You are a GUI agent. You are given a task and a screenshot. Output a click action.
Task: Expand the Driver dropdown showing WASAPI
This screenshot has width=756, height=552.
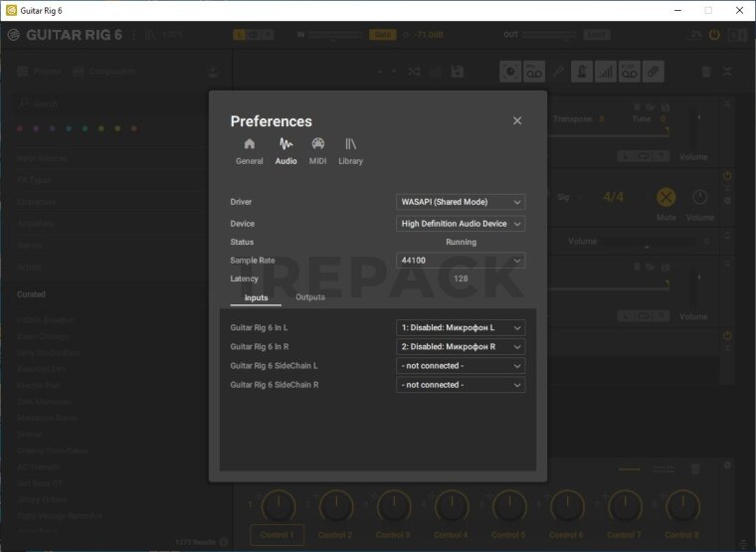(x=460, y=202)
